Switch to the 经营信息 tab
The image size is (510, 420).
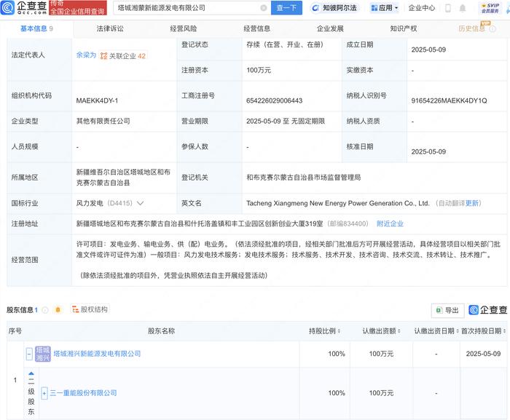(257, 28)
